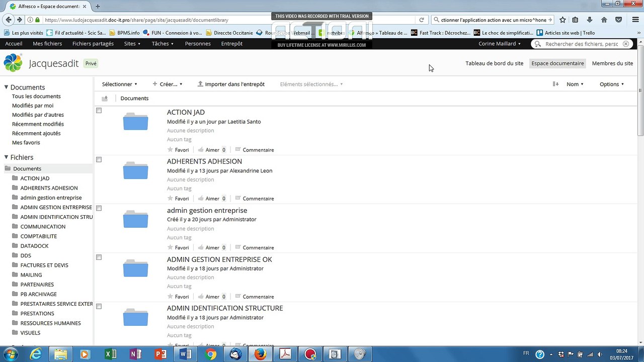The width and height of the screenshot is (644, 362).
Task: Collapse the Fichiers section triangle
Action: [x=6, y=157]
